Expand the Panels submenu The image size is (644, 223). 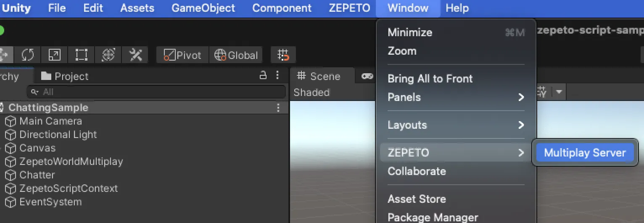coord(456,97)
